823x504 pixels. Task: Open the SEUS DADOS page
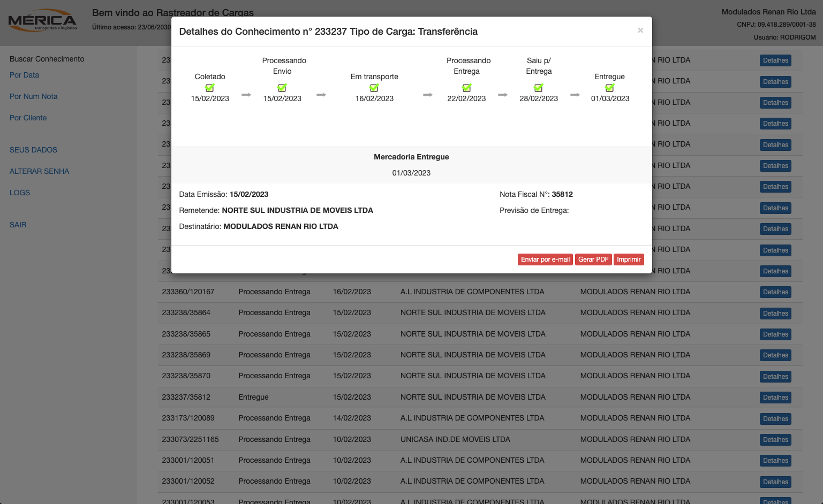pos(33,150)
